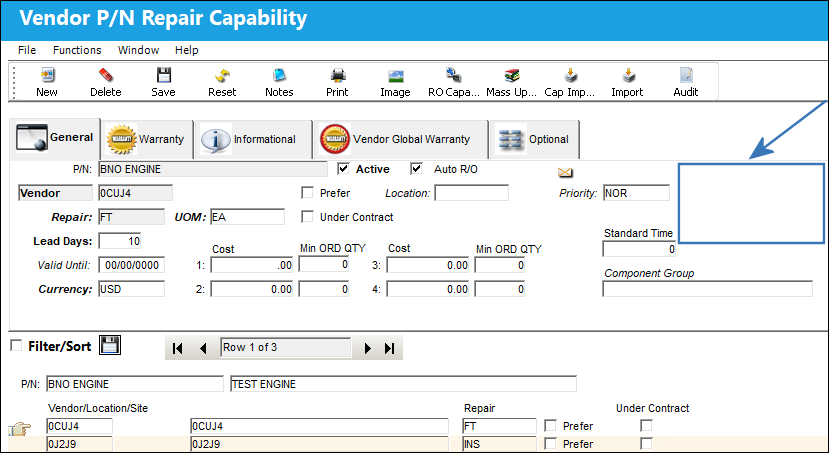Click the Lead Days field
The width and height of the screenshot is (829, 453).
point(119,241)
